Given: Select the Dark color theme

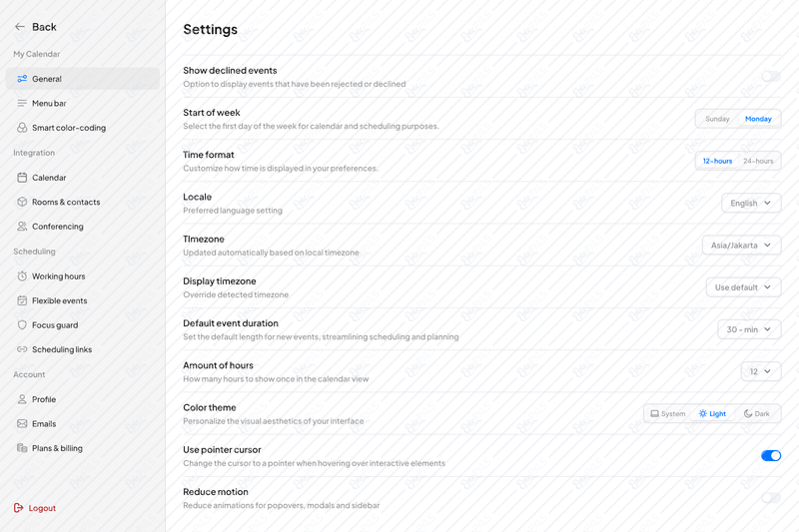Looking at the screenshot, I should point(757,414).
